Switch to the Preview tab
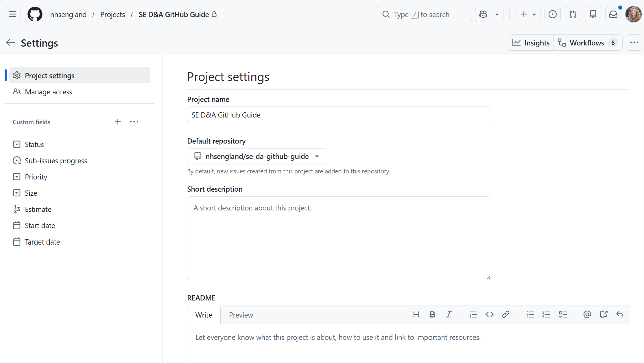The width and height of the screenshot is (644, 363). (x=241, y=315)
